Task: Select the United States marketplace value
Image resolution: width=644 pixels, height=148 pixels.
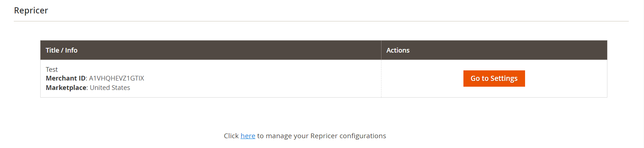Action: click(x=110, y=88)
